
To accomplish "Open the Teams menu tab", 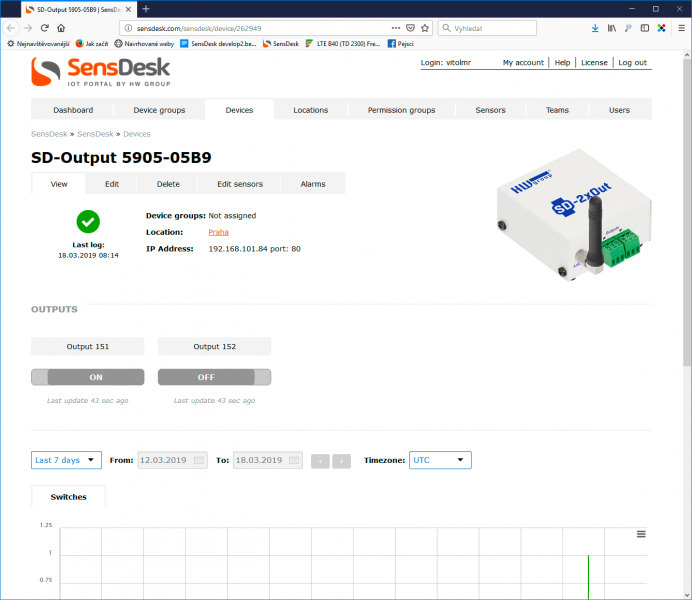I will click(557, 110).
